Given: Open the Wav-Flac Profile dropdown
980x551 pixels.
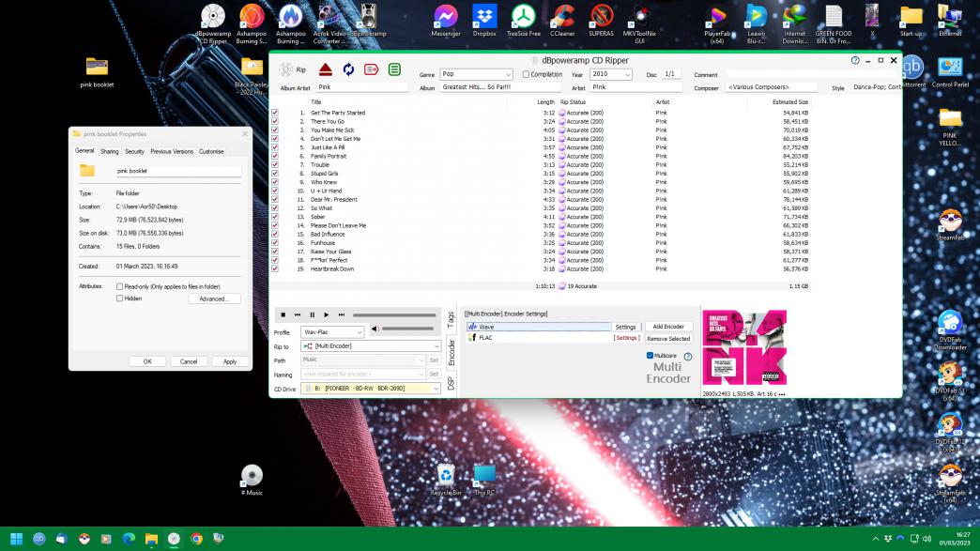Looking at the screenshot, I should click(360, 332).
